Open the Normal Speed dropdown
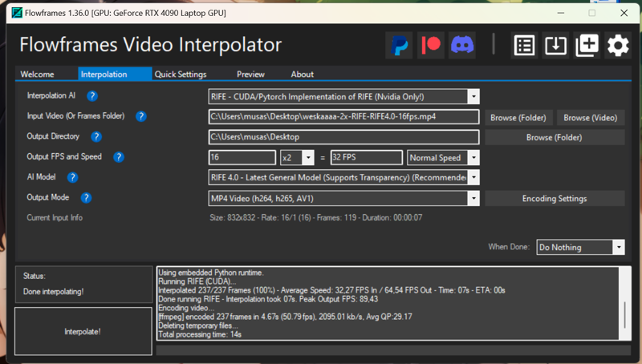Viewport: 642px width, 364px height. pos(473,157)
